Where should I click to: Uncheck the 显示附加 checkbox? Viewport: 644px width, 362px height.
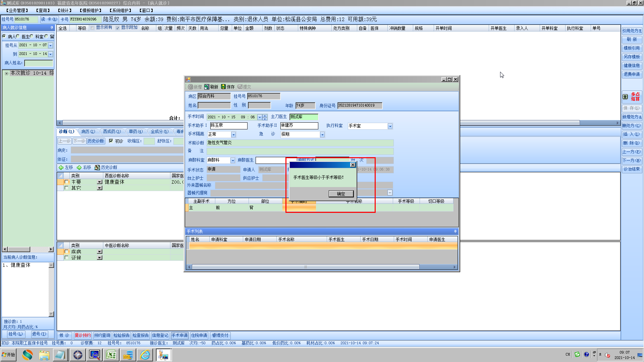tap(118, 28)
